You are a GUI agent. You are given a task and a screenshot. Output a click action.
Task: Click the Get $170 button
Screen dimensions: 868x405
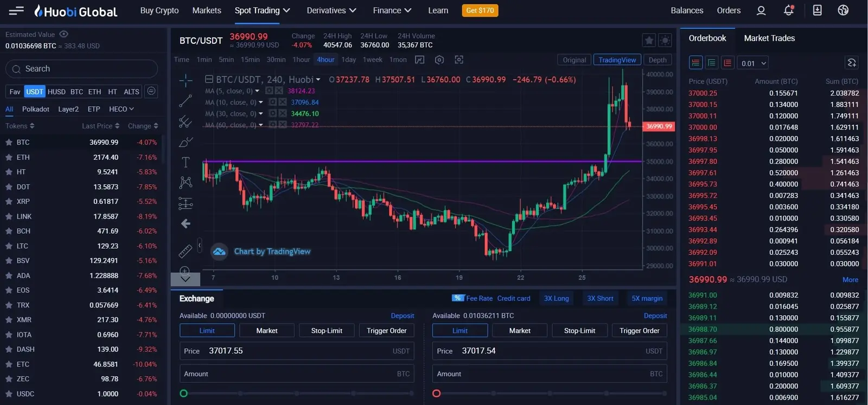point(480,10)
